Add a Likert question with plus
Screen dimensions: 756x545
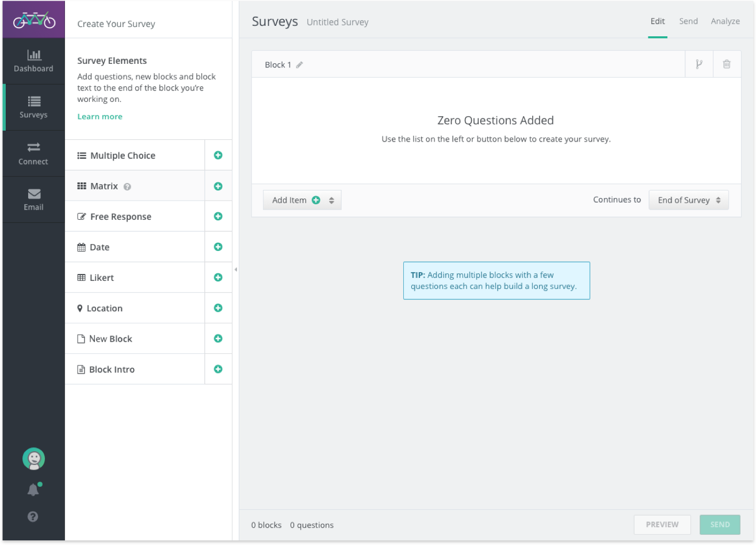click(218, 277)
